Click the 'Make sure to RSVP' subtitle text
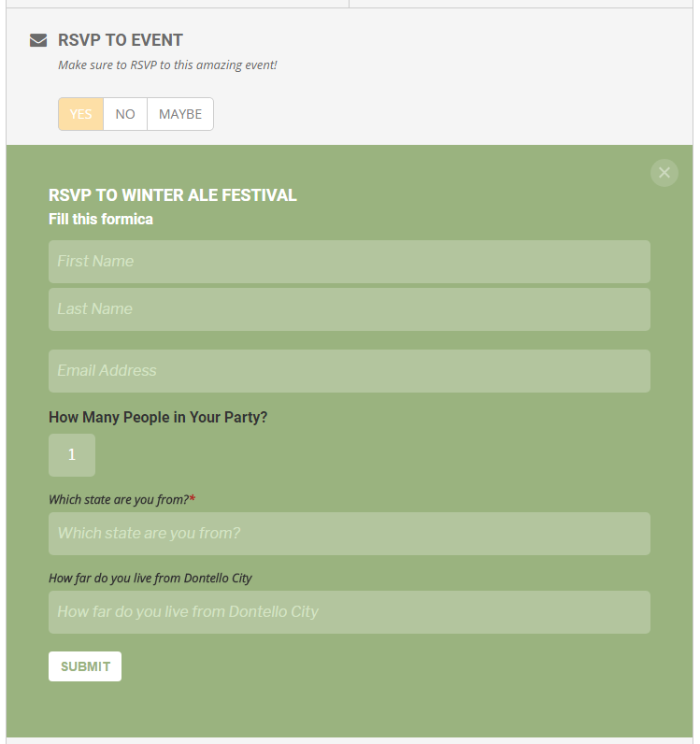This screenshot has width=700, height=744. click(167, 65)
